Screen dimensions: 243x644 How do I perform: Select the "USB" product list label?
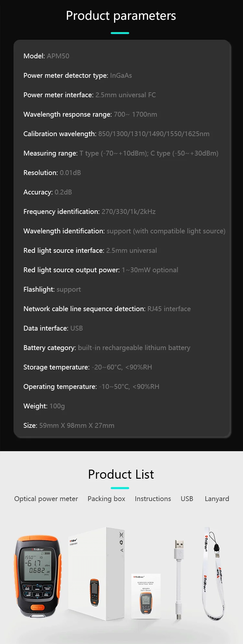tap(187, 499)
